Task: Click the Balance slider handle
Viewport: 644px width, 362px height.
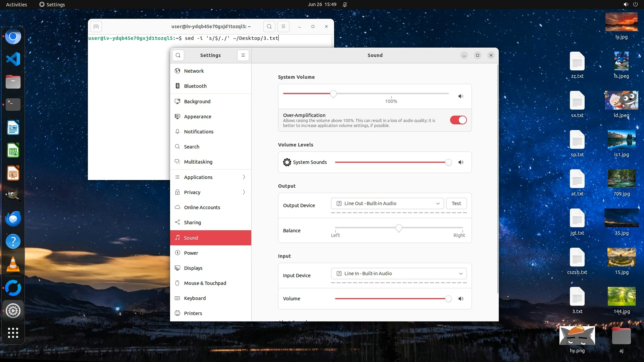Action: pyautogui.click(x=398, y=228)
